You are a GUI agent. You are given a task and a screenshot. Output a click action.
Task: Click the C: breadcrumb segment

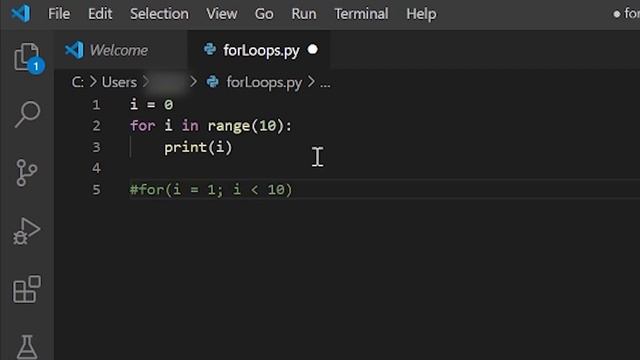[78, 82]
